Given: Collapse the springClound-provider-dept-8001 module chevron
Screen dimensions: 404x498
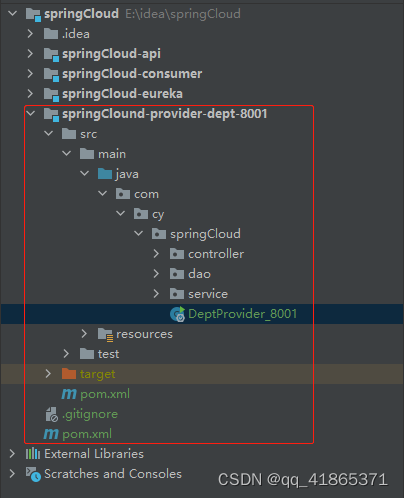Looking at the screenshot, I should pos(30,114).
